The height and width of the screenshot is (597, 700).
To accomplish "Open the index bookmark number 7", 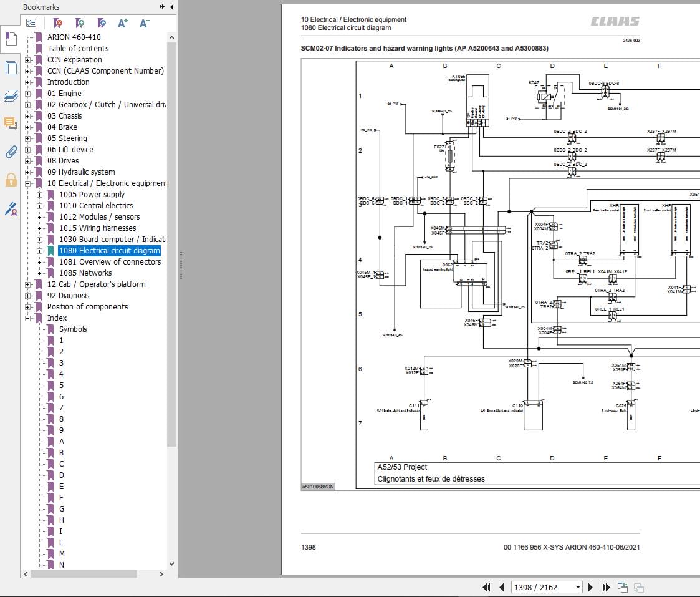I will tap(61, 407).
